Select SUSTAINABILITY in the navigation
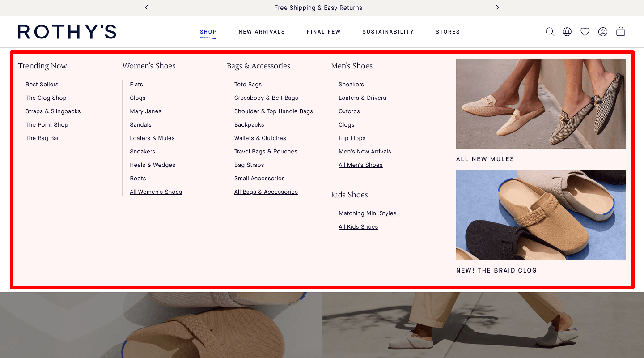 [388, 32]
